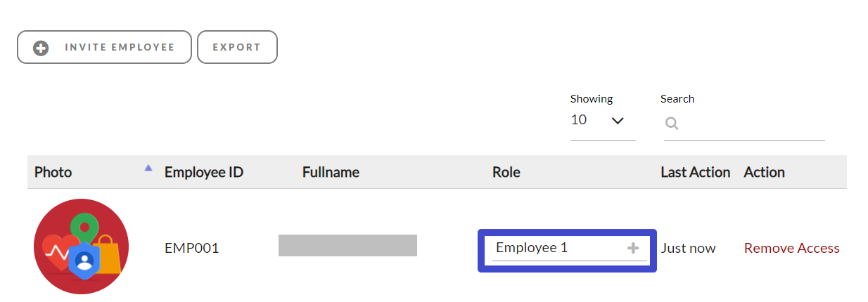
Task: Sort table by Role column header
Action: click(506, 172)
